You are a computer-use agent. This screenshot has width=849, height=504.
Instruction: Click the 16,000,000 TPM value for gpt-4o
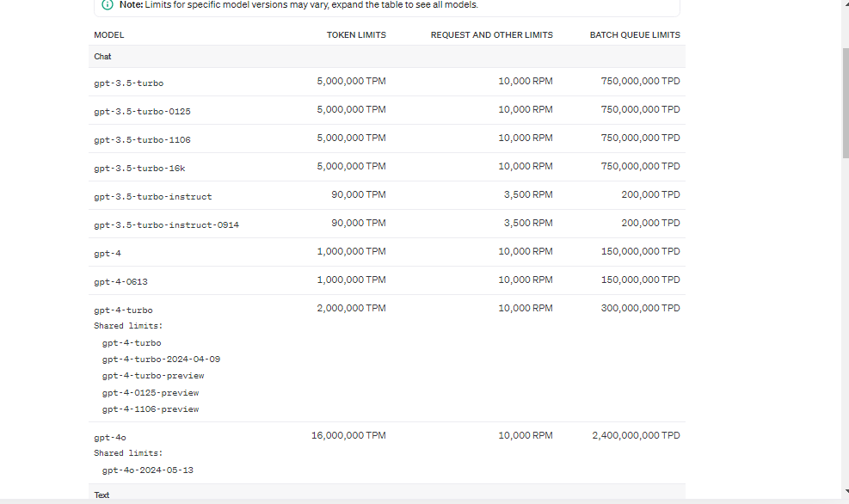[x=348, y=436]
